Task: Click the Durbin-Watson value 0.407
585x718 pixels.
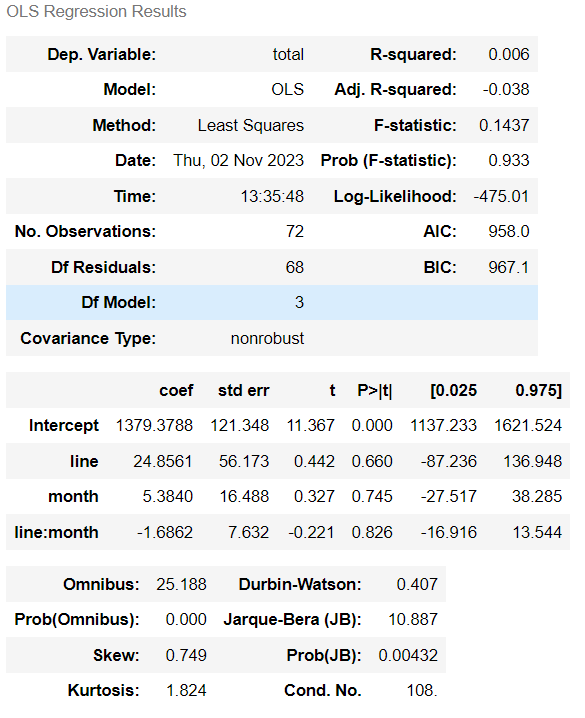Action: click(417, 584)
